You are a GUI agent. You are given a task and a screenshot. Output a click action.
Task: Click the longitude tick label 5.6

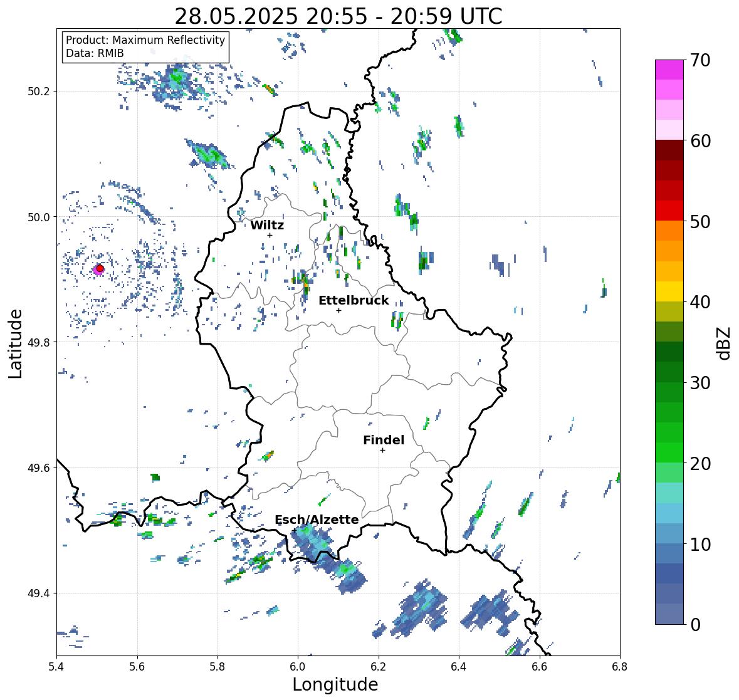(x=137, y=667)
